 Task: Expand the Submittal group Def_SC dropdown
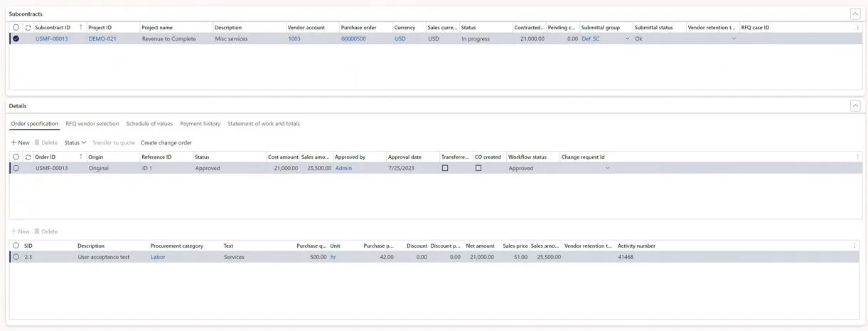pyautogui.click(x=627, y=39)
